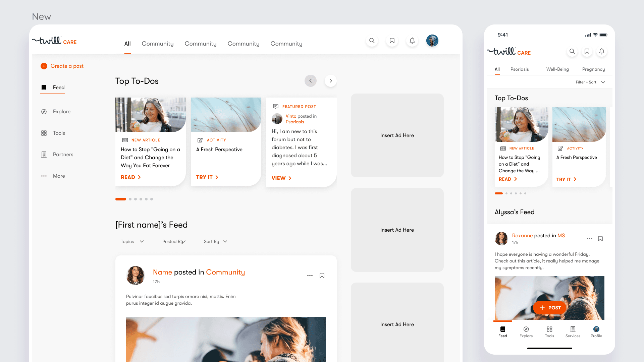The height and width of the screenshot is (362, 644).
Task: Click the desktop header search icon
Action: click(x=372, y=41)
